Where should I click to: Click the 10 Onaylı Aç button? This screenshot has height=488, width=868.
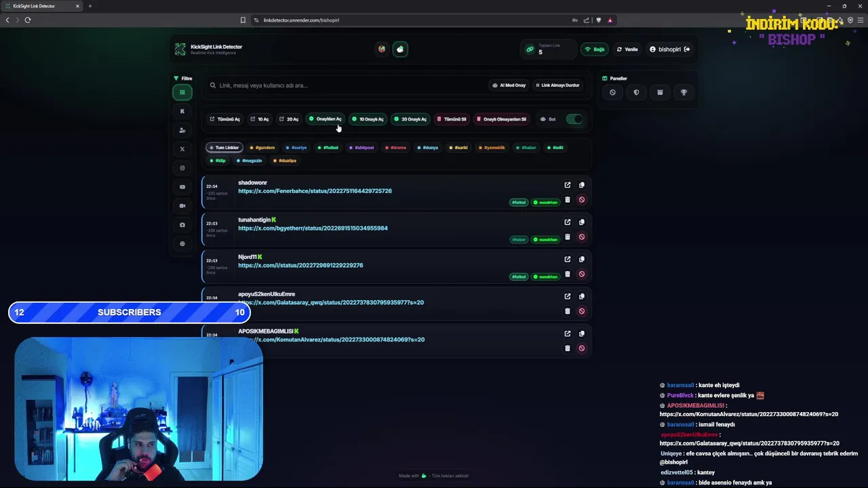(x=368, y=119)
